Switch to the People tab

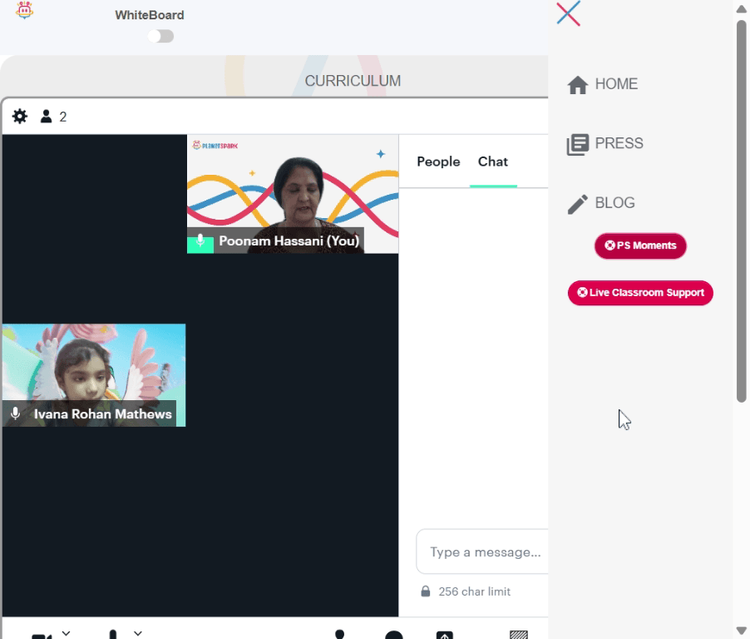pos(438,162)
